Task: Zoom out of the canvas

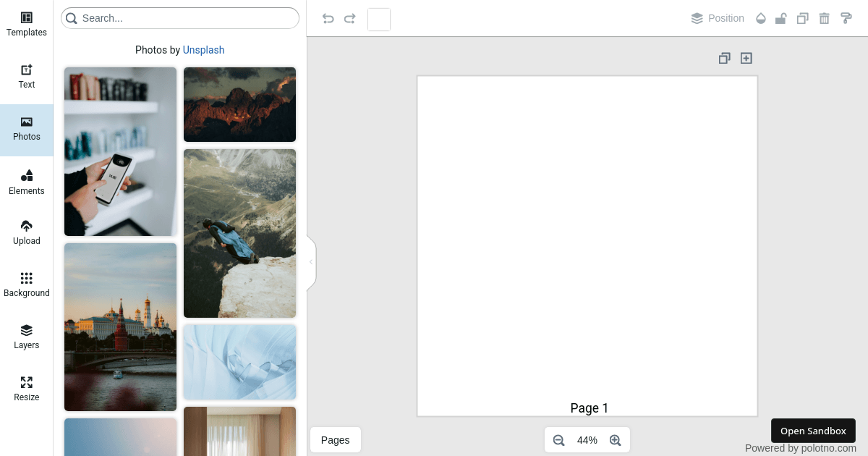Action: [558, 440]
